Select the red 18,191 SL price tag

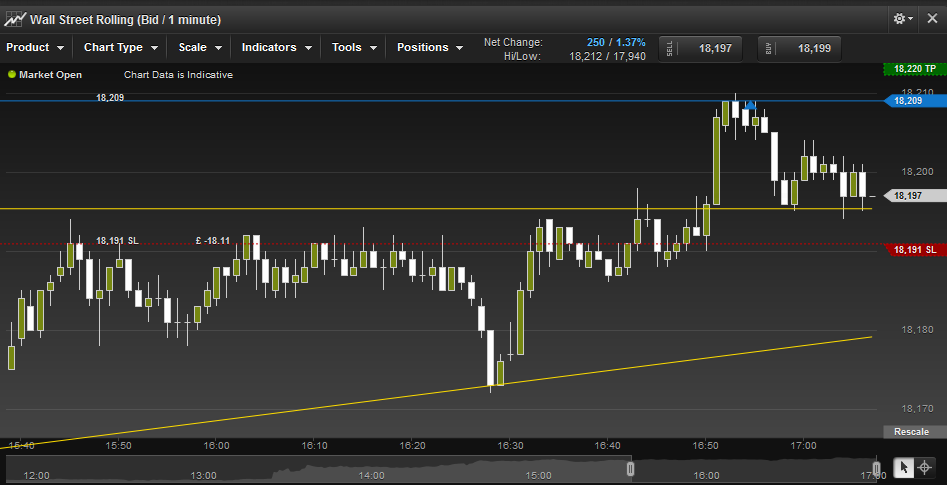tap(915, 249)
